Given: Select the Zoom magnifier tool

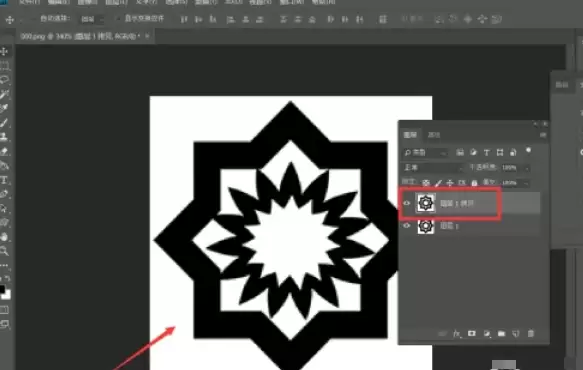Looking at the screenshot, I should point(4,251).
